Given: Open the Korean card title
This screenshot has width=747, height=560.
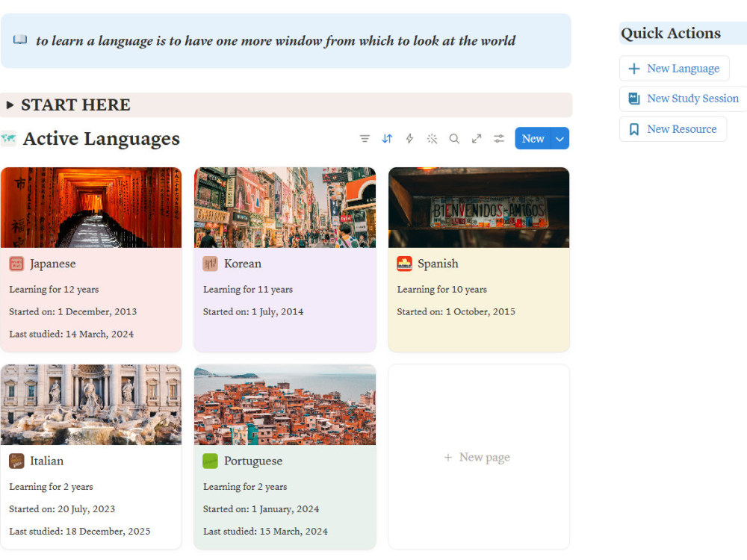Looking at the screenshot, I should tap(243, 264).
